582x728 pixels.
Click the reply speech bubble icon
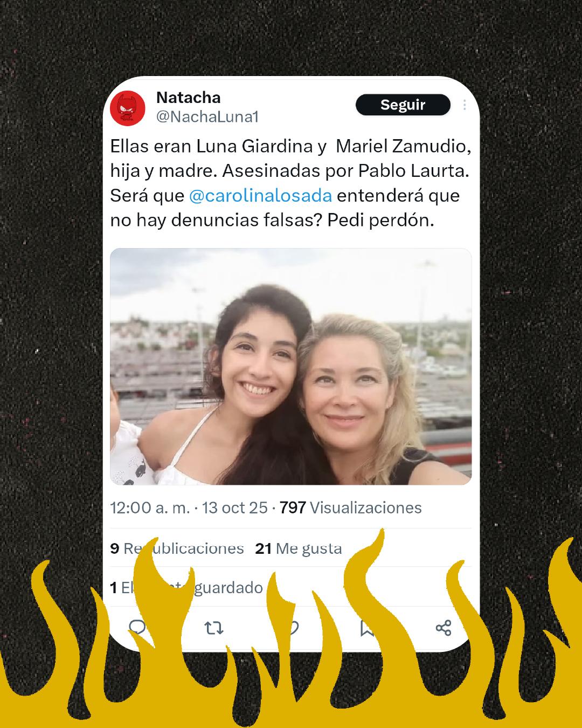click(x=137, y=627)
